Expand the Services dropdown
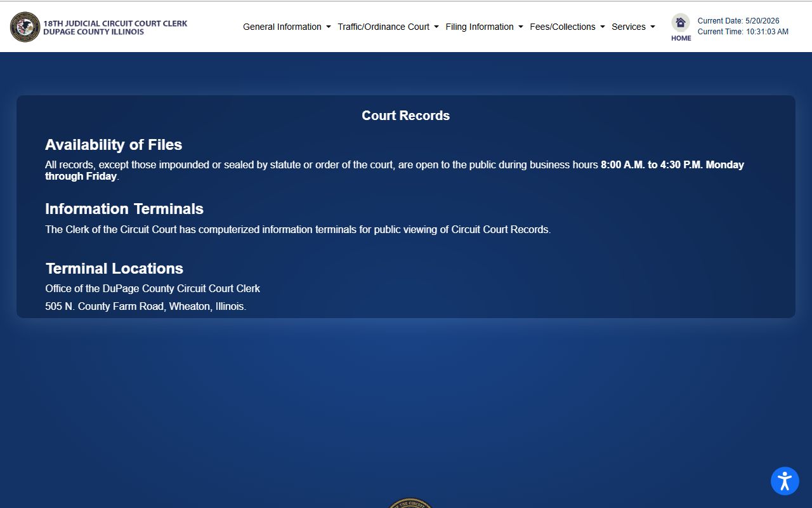The height and width of the screenshot is (508, 812). pyautogui.click(x=633, y=27)
